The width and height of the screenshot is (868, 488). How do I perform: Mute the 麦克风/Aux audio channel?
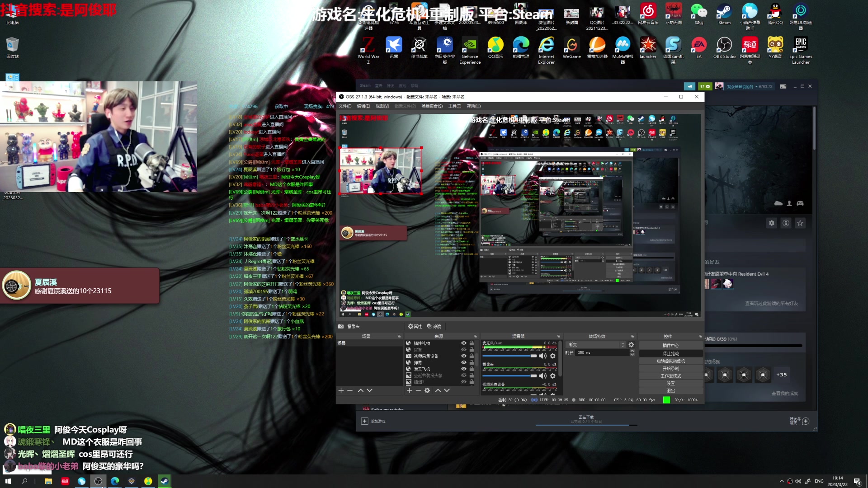click(x=543, y=356)
